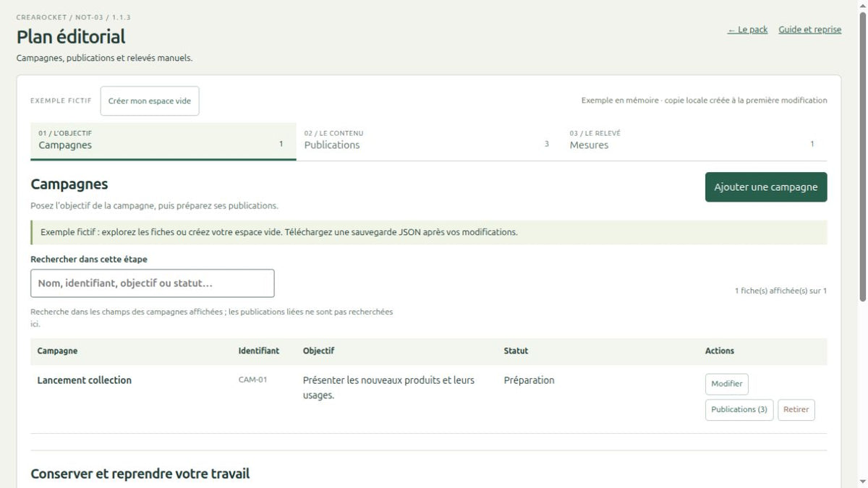Click the objective text Présenter les nouveaux produits
The height and width of the screenshot is (488, 868).
(x=389, y=388)
